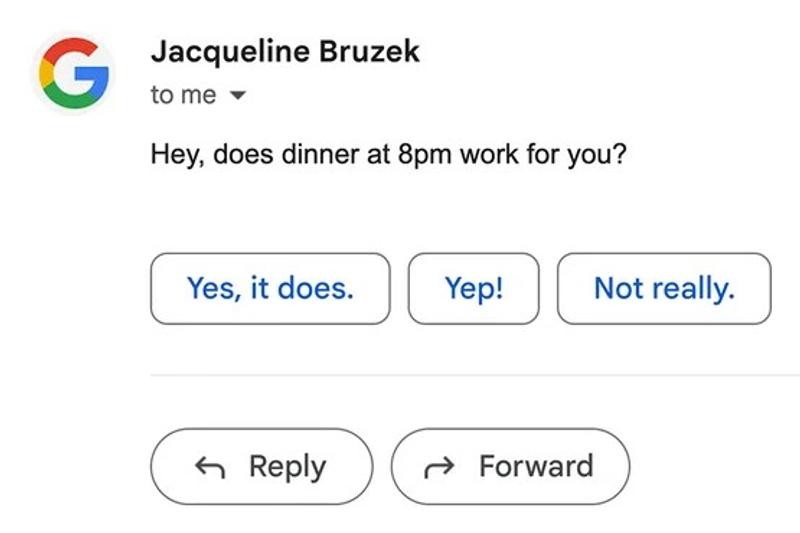Click the forward arrow icon
The width and height of the screenshot is (800, 533).
tap(439, 467)
